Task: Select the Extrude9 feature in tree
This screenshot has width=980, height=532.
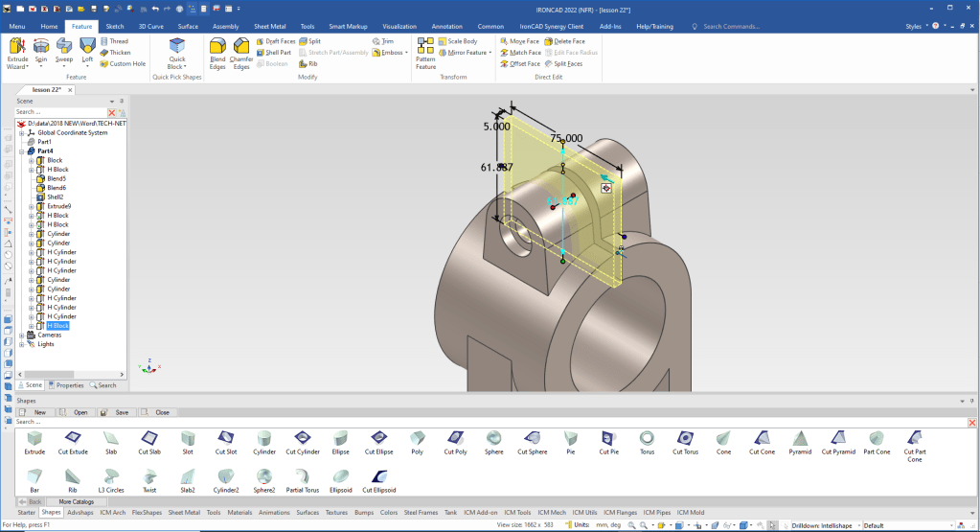Action: click(59, 206)
